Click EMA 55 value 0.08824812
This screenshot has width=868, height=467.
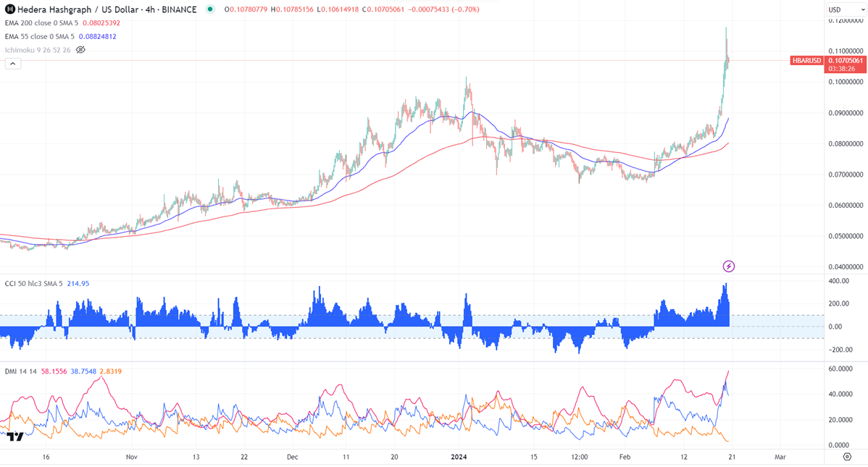97,36
